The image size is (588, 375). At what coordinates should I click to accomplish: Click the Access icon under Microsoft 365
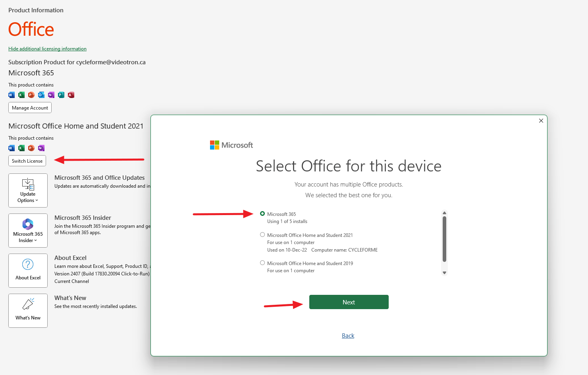click(71, 95)
